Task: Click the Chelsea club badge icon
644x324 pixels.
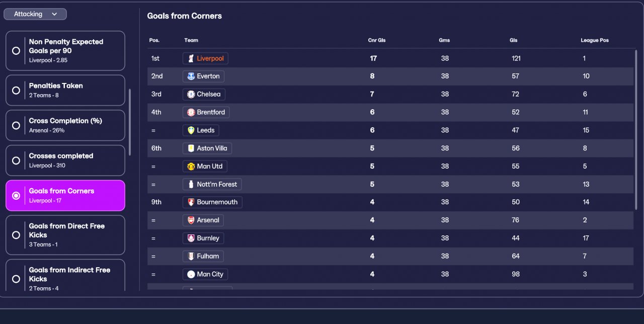Action: (x=191, y=95)
